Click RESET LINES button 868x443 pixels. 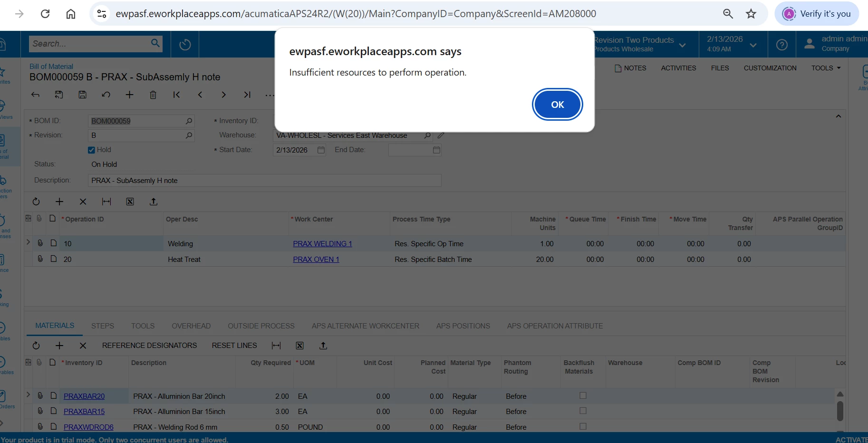[234, 346]
